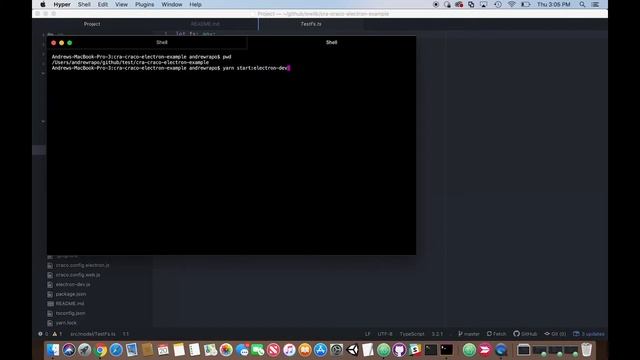The image size is (640, 360).
Task: Open News from the dock
Action: pos(273,350)
